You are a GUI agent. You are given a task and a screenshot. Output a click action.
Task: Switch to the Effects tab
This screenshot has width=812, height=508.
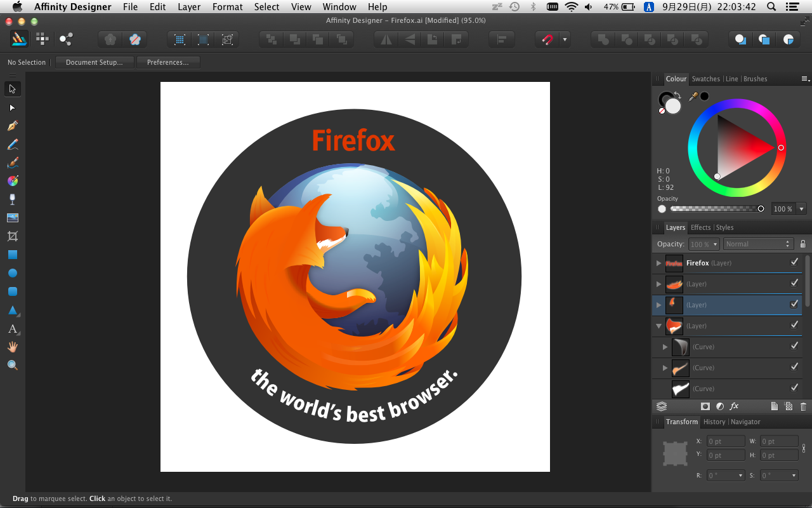pos(700,227)
